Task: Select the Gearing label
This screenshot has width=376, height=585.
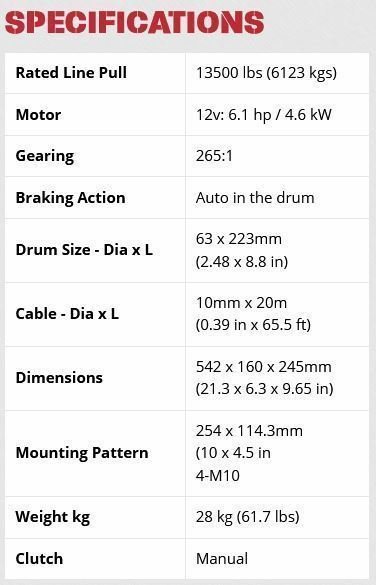Action: coord(45,156)
